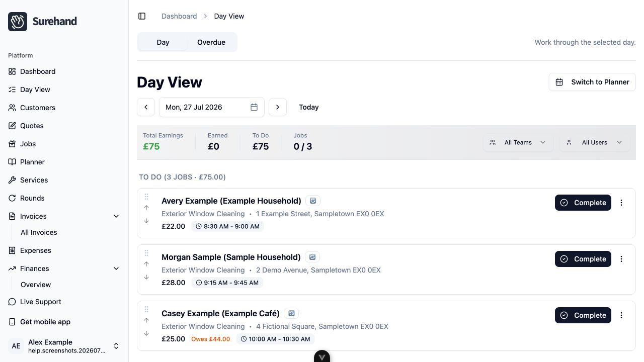Mark Morgan Sample job Complete
The width and height of the screenshot is (644, 362).
tap(583, 259)
